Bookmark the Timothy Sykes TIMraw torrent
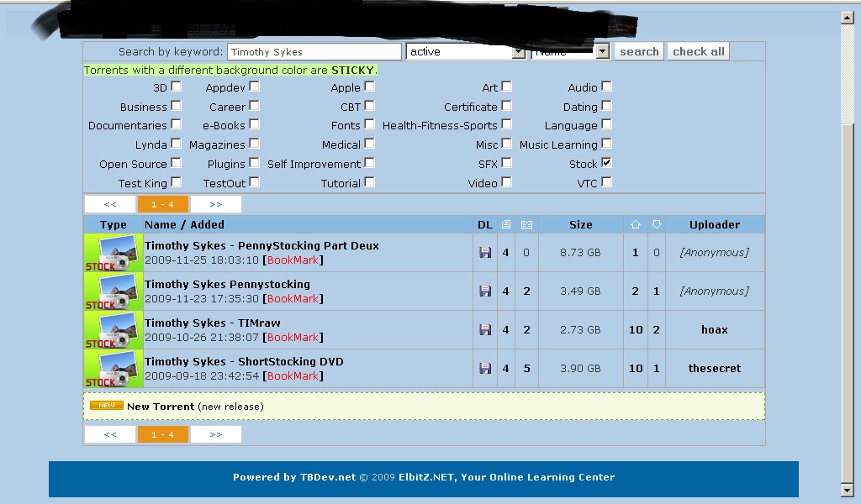The width and height of the screenshot is (861, 504). click(x=293, y=338)
